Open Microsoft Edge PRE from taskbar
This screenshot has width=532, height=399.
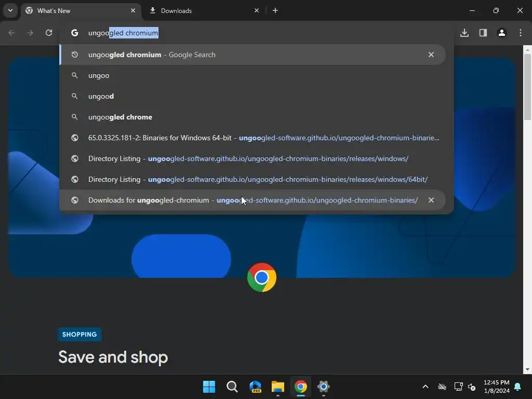[255, 387]
